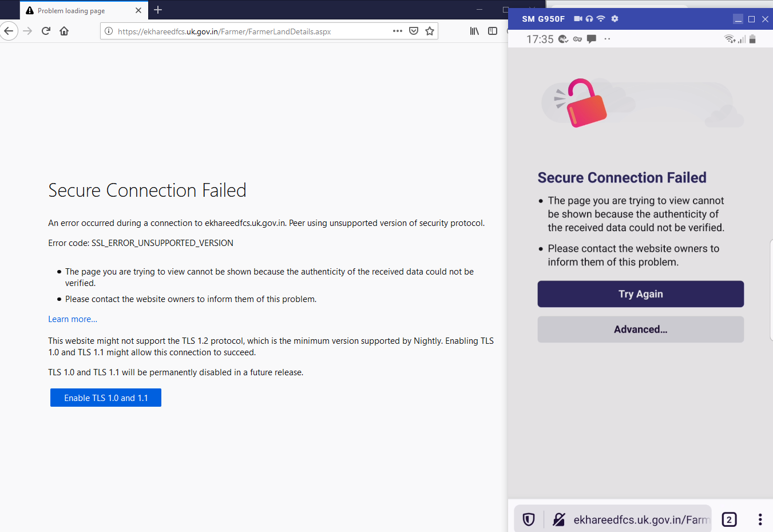Tap 'Try Again' on the mobile error page
The width and height of the screenshot is (773, 532).
coord(640,293)
